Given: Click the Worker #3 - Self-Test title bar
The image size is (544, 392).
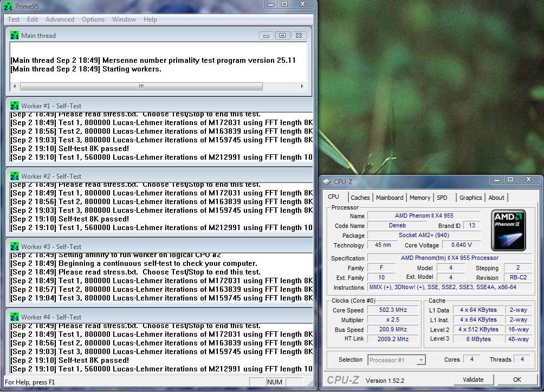Looking at the screenshot, I should click(159, 246).
